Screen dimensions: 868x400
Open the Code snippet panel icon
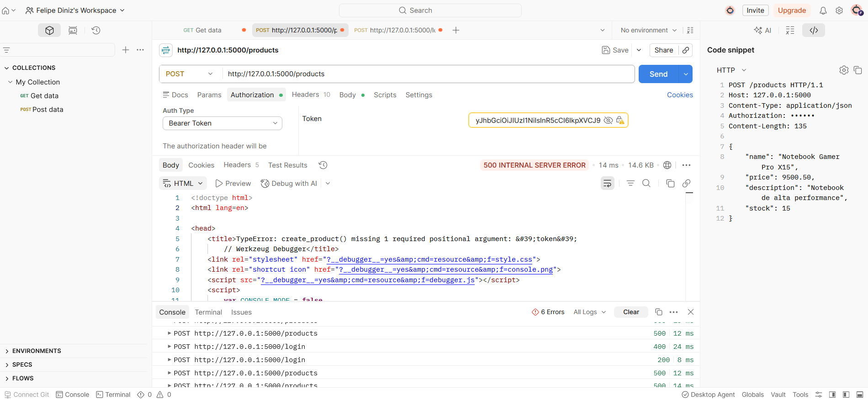(814, 30)
